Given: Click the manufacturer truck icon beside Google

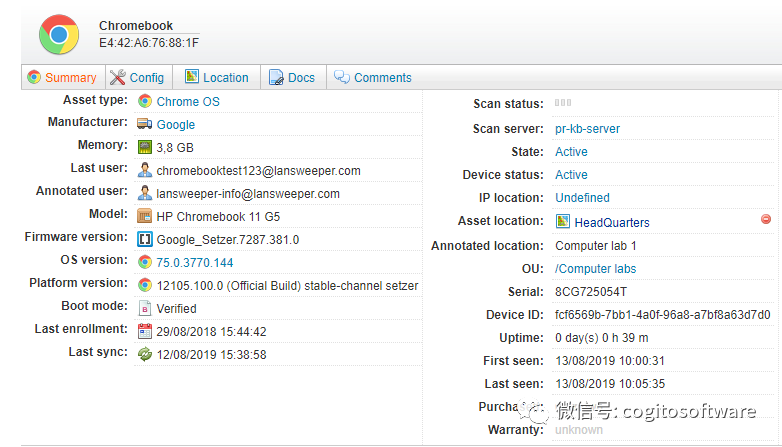Looking at the screenshot, I should click(145, 124).
